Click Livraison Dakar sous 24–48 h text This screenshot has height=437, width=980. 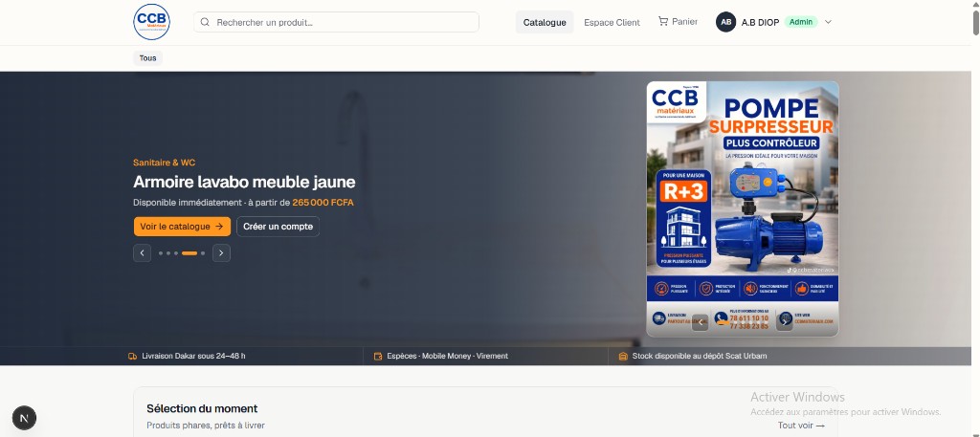click(x=193, y=356)
